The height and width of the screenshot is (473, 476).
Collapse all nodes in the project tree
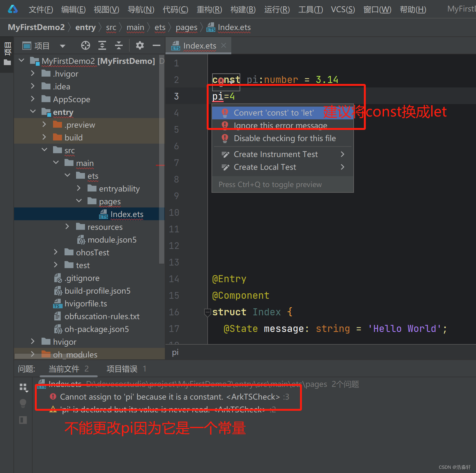pyautogui.click(x=119, y=46)
